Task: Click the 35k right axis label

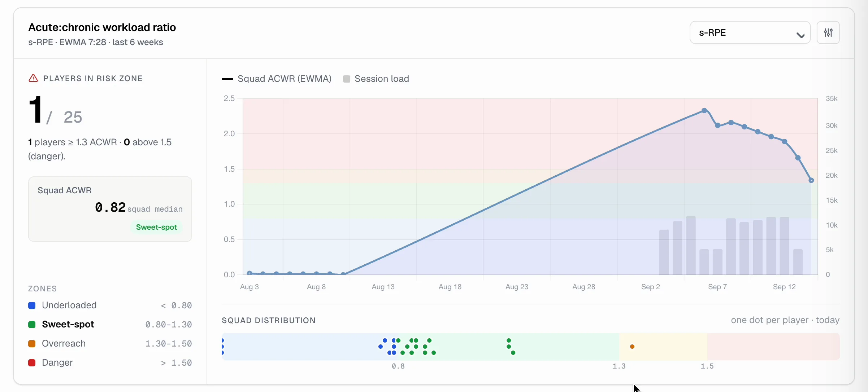Action: [x=832, y=99]
